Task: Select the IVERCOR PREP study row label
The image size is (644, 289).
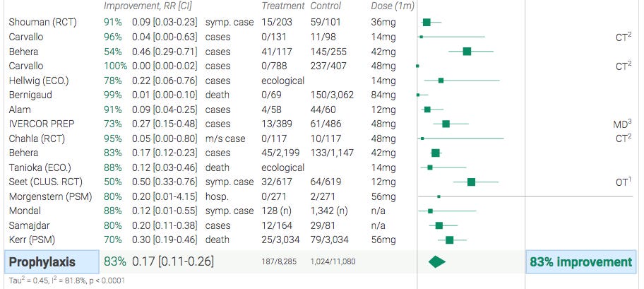Action: (42, 124)
